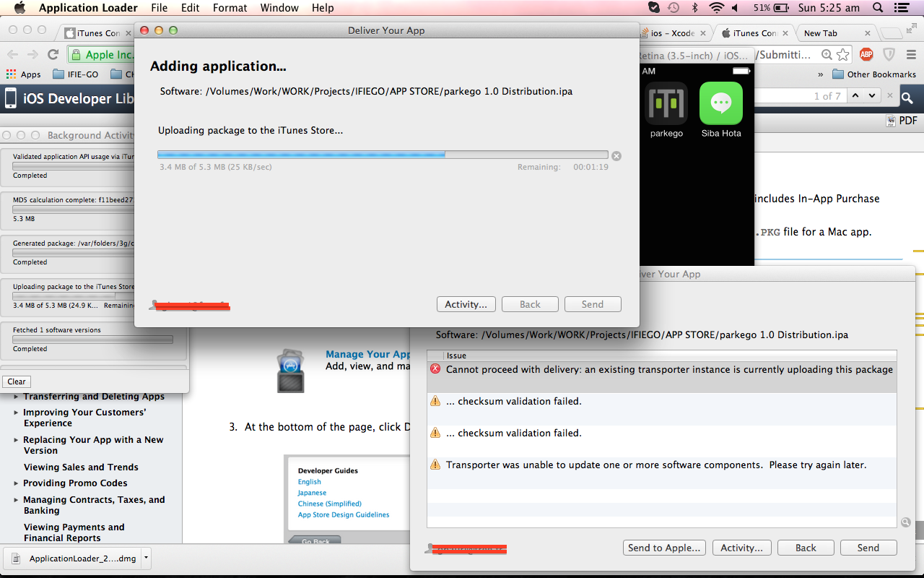Click the volume menu bar icon
The width and height of the screenshot is (924, 578).
(736, 8)
